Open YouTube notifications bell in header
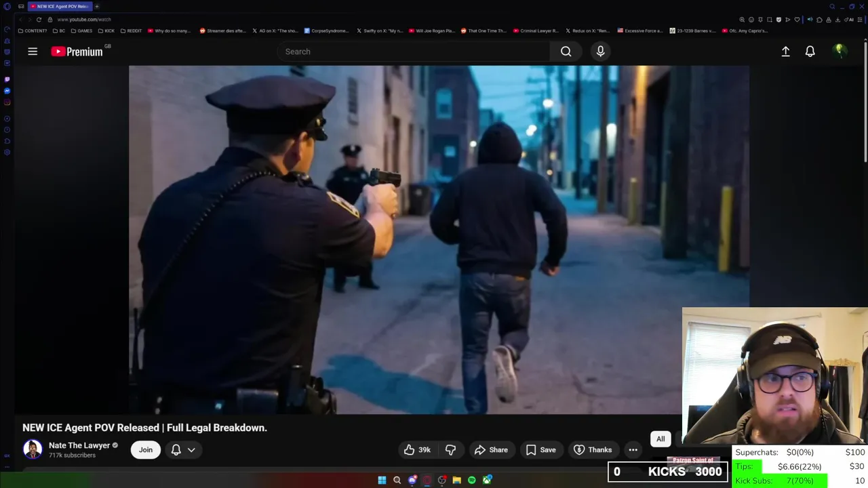 (x=810, y=52)
